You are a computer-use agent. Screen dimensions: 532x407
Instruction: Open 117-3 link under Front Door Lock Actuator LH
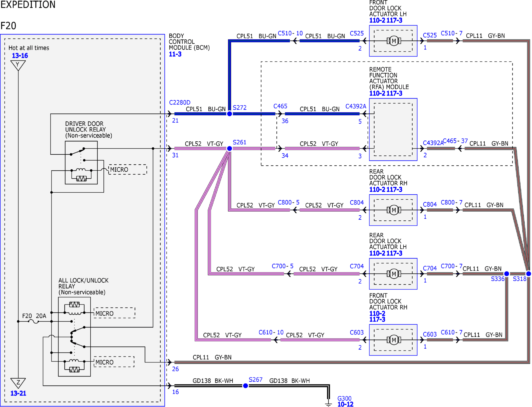(394, 20)
